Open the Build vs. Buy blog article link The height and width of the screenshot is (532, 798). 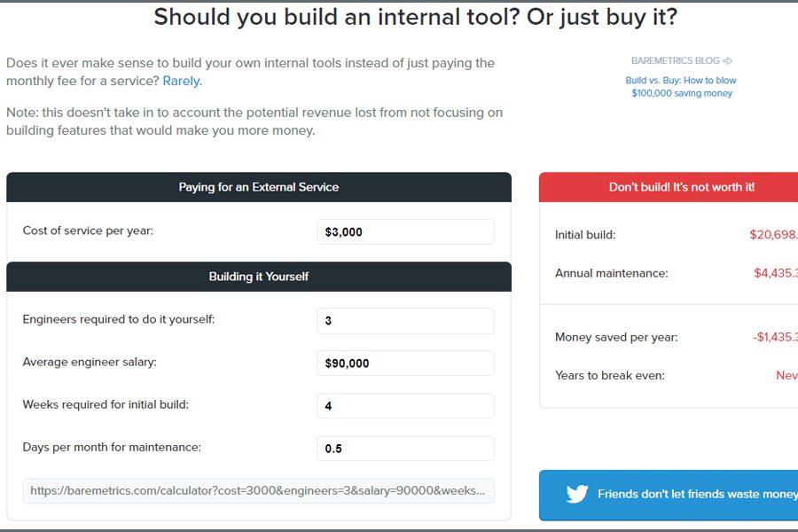[681, 87]
